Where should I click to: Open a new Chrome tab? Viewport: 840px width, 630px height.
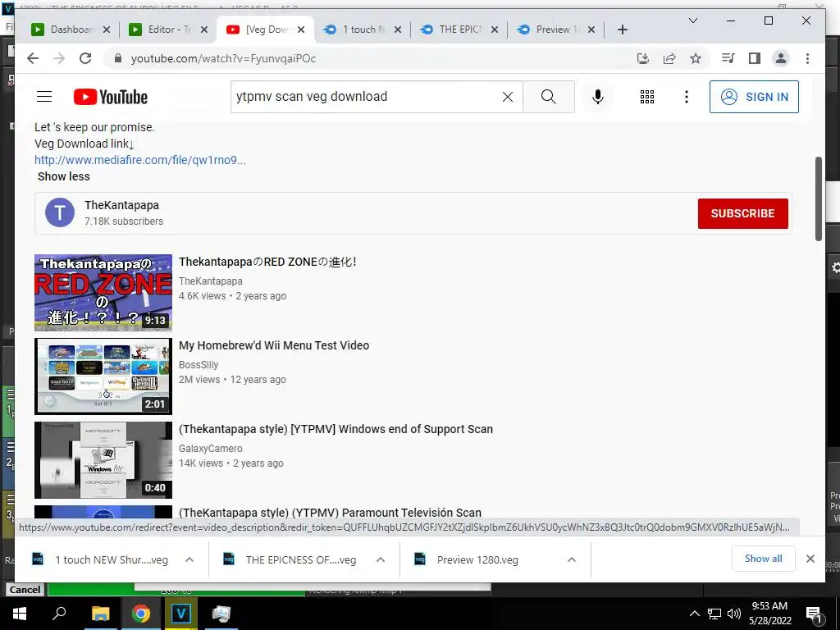tap(622, 30)
